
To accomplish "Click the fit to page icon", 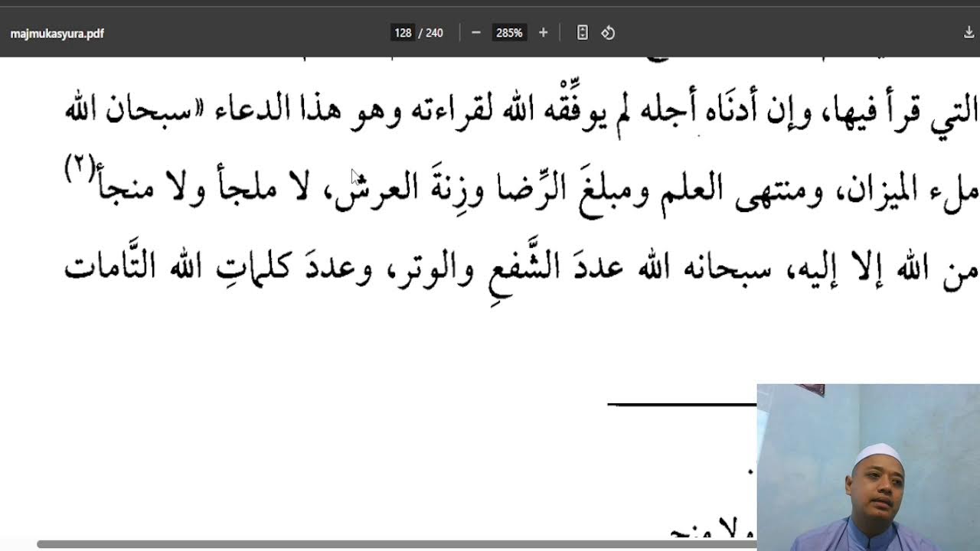I will tap(582, 33).
